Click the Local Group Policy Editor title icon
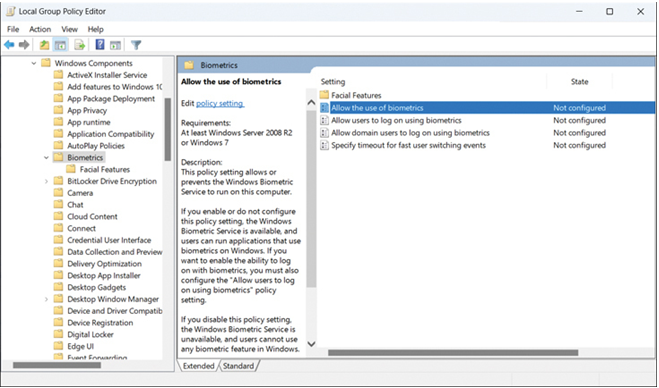The image size is (659, 388). coord(11,11)
